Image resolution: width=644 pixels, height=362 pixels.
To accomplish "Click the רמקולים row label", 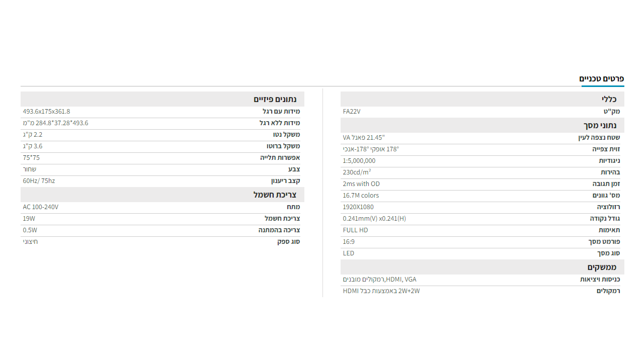I will (x=608, y=291).
